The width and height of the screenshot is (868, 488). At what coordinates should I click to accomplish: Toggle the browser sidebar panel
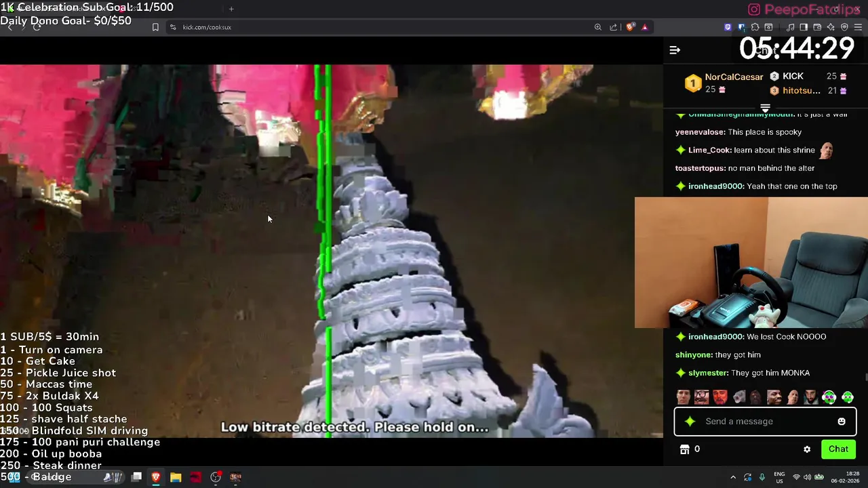click(804, 27)
